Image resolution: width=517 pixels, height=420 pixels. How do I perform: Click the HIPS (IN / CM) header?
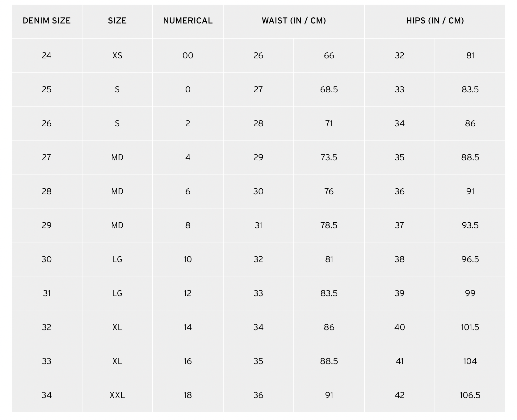pyautogui.click(x=435, y=21)
